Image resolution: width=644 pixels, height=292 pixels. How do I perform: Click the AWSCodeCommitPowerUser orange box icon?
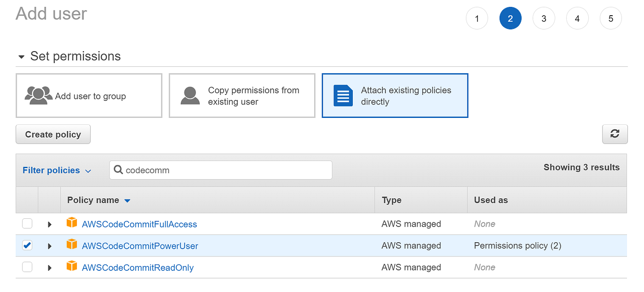point(72,245)
